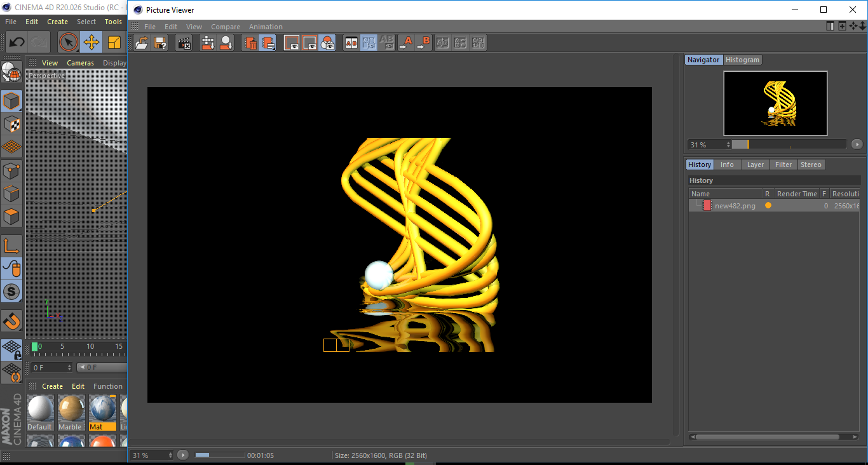
Task: Select the Filter tab
Action: (x=783, y=165)
